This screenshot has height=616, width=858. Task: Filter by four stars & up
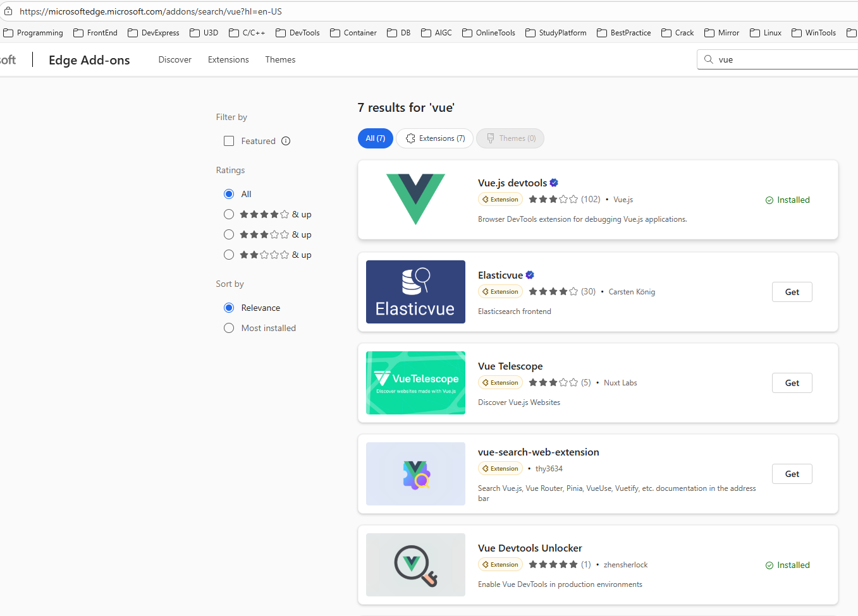(x=229, y=214)
